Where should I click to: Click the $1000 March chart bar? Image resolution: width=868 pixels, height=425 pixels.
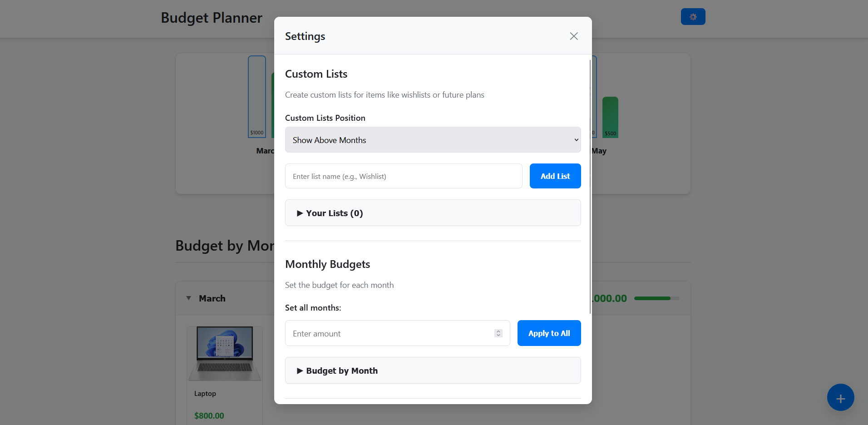click(x=256, y=97)
